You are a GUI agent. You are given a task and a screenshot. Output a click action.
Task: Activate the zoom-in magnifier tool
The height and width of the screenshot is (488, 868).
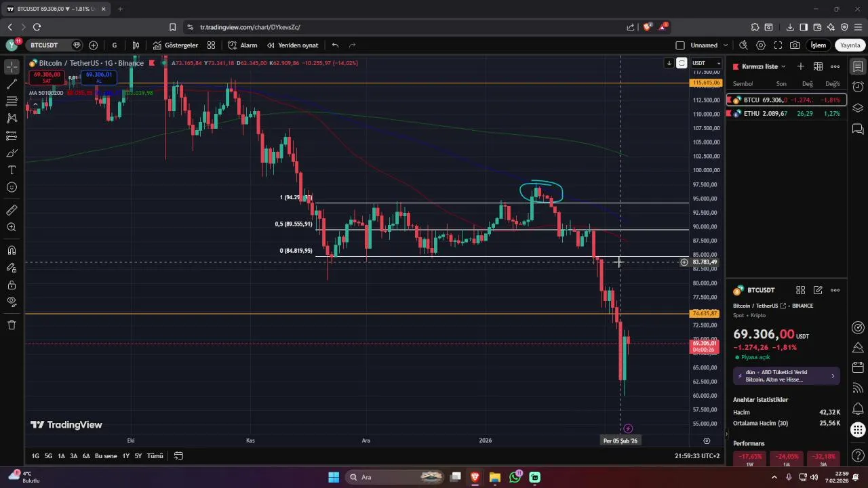12,227
